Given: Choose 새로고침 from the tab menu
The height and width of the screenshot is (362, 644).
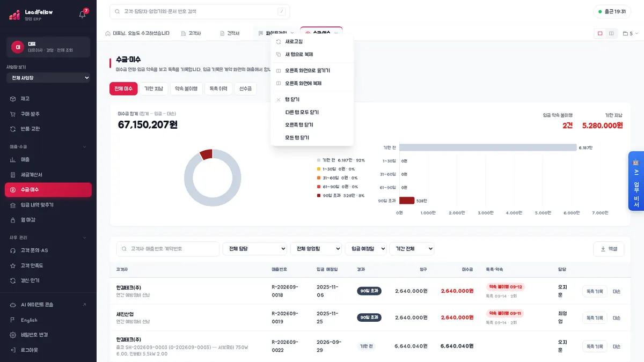Looking at the screenshot, I should (x=312, y=41).
